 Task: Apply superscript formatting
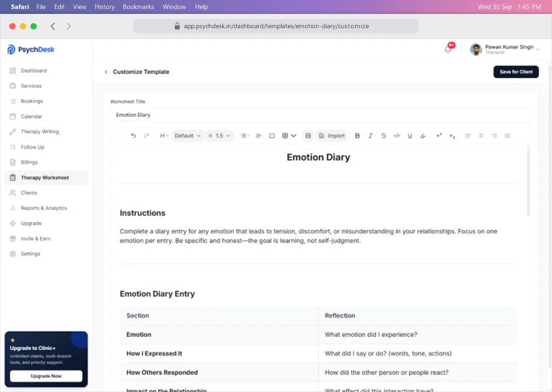pos(439,136)
